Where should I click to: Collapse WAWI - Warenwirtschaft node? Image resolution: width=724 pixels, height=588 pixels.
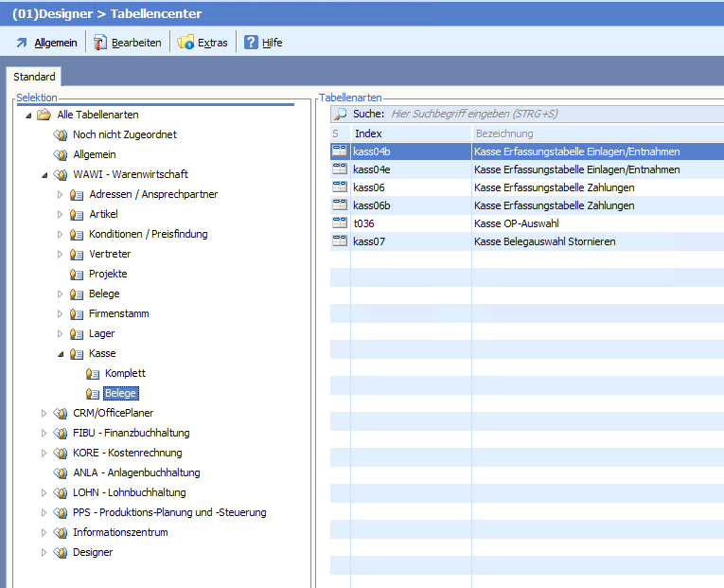click(x=44, y=175)
